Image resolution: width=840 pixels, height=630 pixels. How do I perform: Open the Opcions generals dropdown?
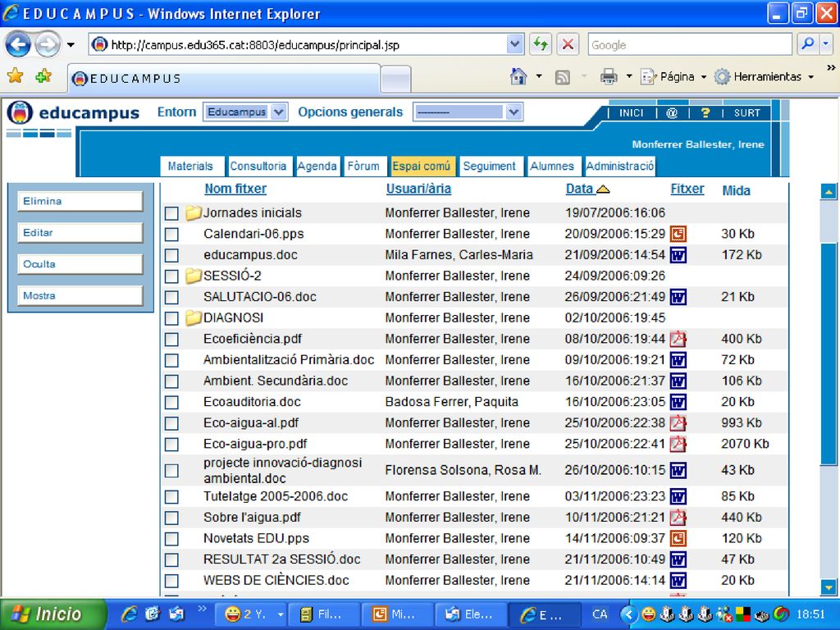tap(468, 112)
